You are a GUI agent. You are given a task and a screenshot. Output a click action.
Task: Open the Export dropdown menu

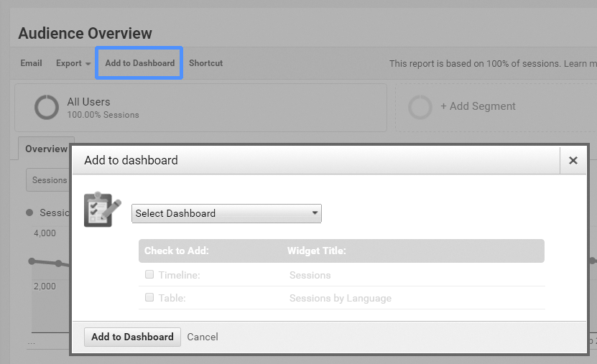point(73,63)
